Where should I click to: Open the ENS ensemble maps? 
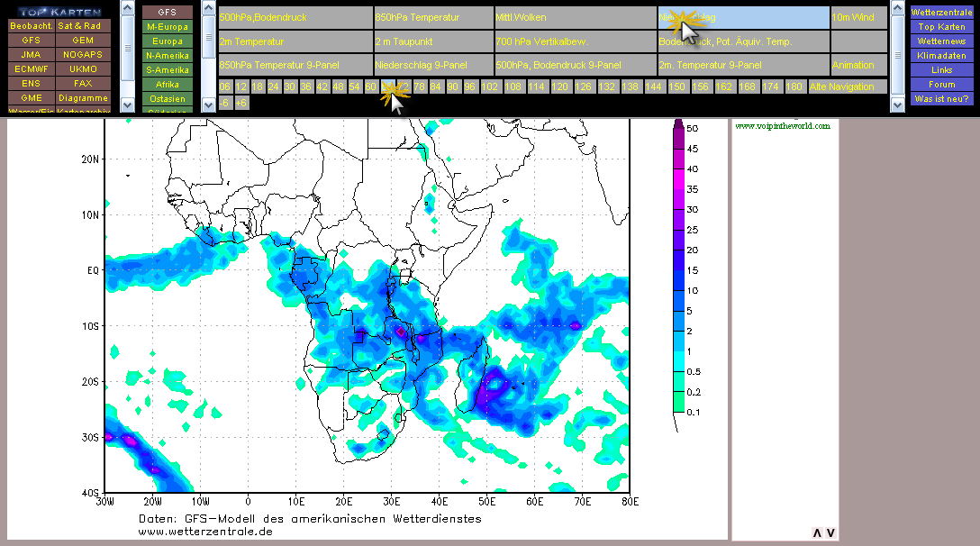(x=32, y=83)
